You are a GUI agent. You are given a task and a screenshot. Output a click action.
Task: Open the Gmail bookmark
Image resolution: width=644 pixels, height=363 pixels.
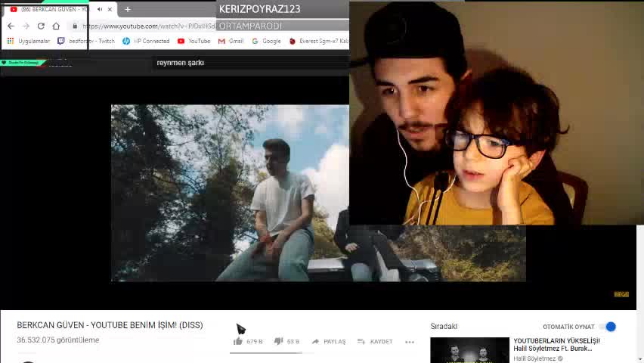pos(231,41)
